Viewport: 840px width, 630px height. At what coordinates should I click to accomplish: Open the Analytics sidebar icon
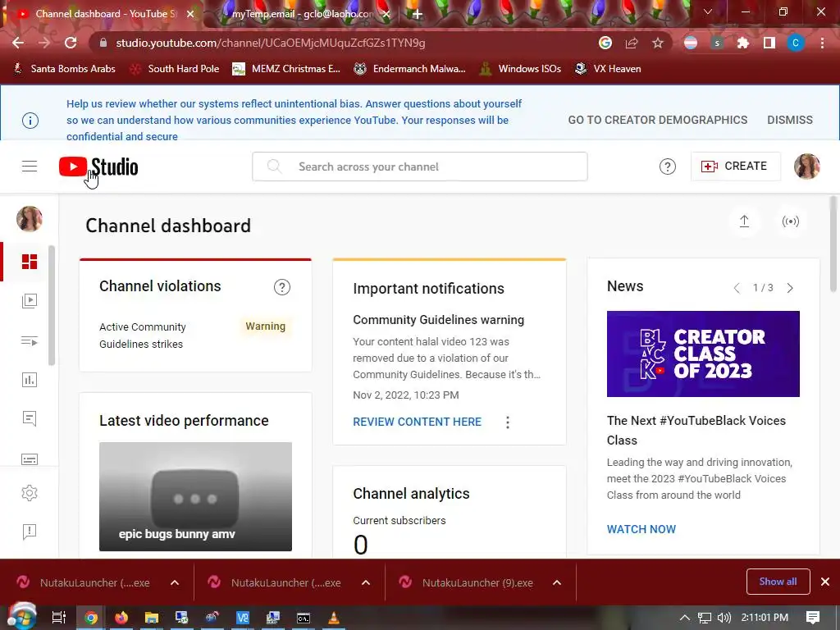click(30, 380)
